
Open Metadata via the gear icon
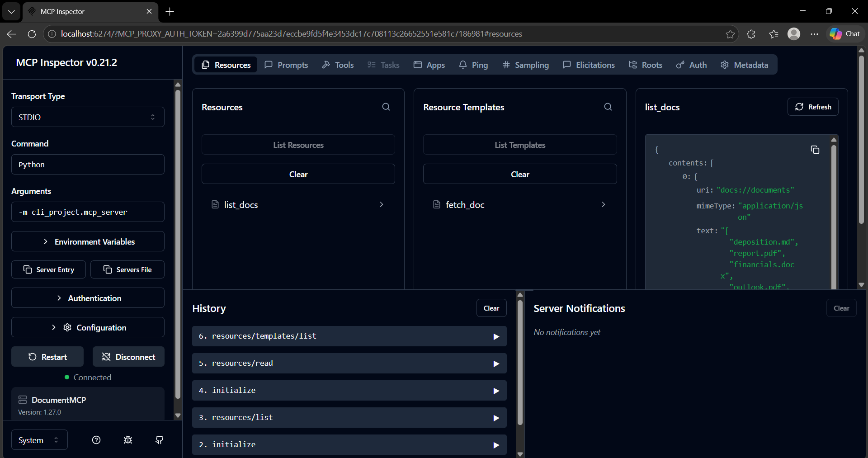pyautogui.click(x=725, y=65)
